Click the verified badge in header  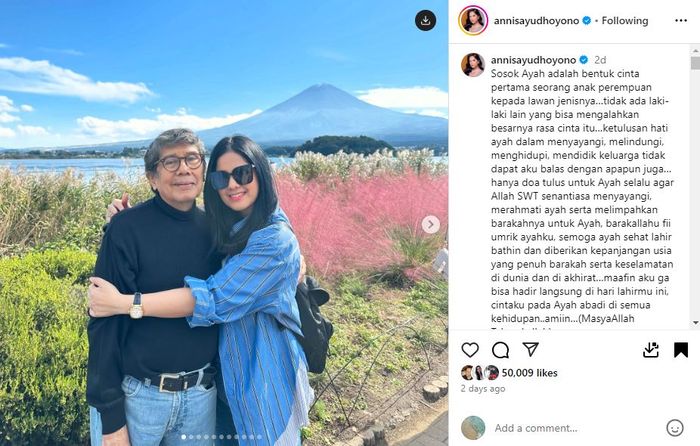(587, 21)
